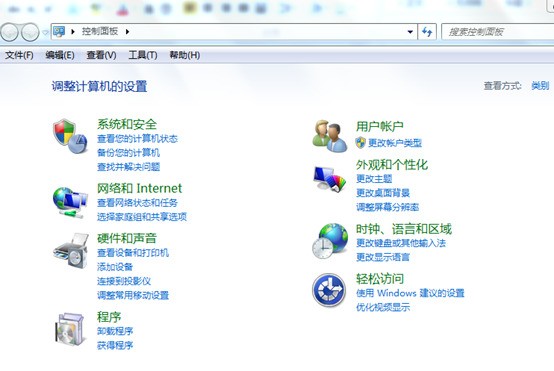
Task: Click the refresh button beside address bar
Action: pos(427,32)
